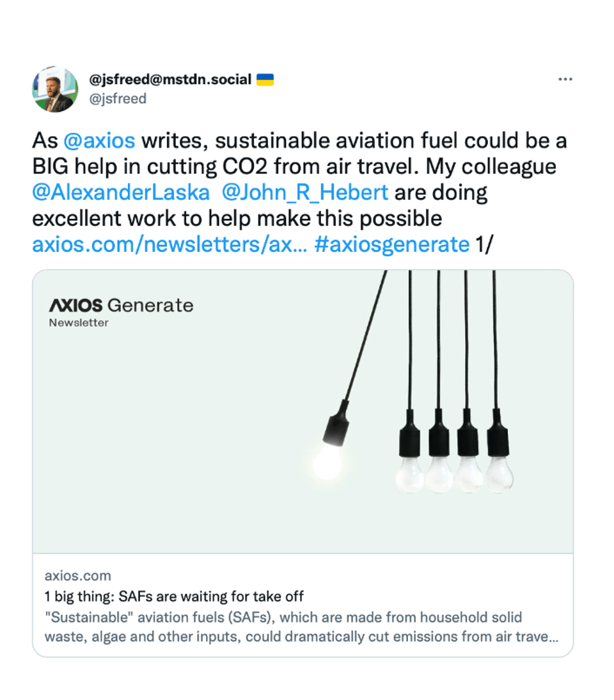The height and width of the screenshot is (700, 614).
Task: Visit the @AlexanderLaska mentioned profile
Action: 120,192
